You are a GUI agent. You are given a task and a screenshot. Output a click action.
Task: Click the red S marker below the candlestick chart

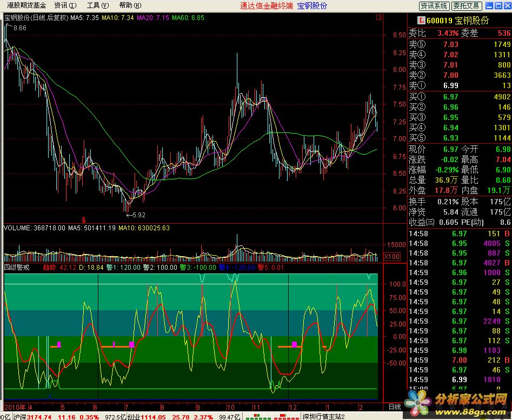84,220
